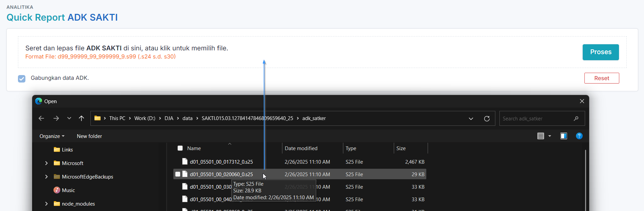Click the red Reset button
The width and height of the screenshot is (644, 211).
601,78
